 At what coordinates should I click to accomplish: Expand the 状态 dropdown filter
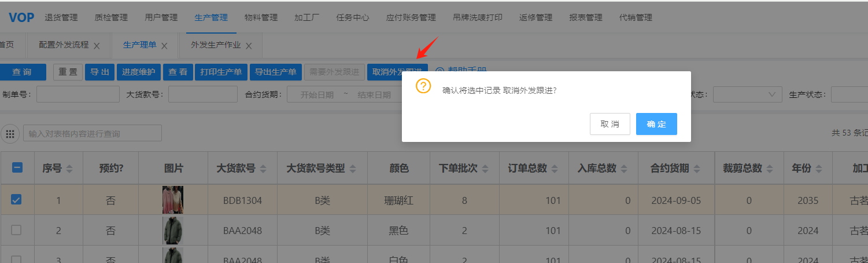coord(747,94)
